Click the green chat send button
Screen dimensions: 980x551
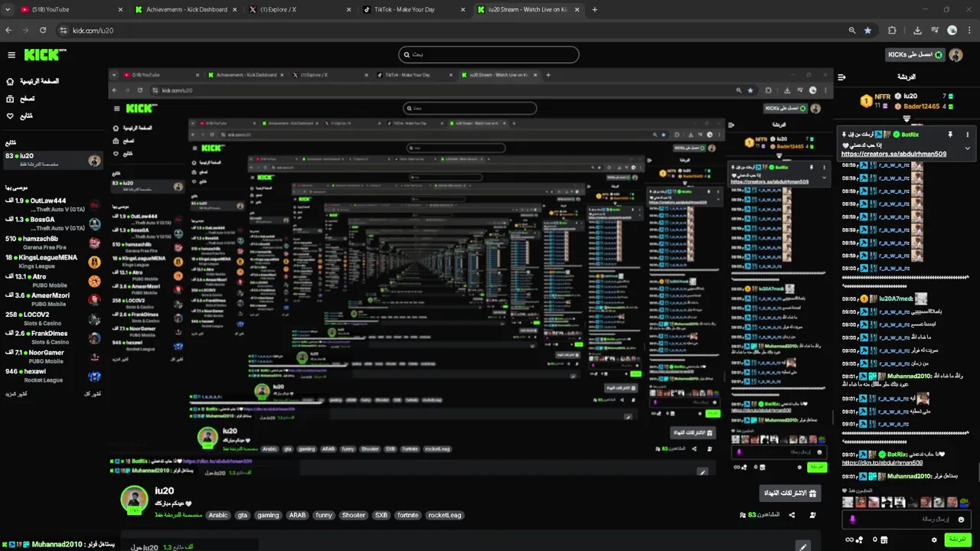point(957,540)
